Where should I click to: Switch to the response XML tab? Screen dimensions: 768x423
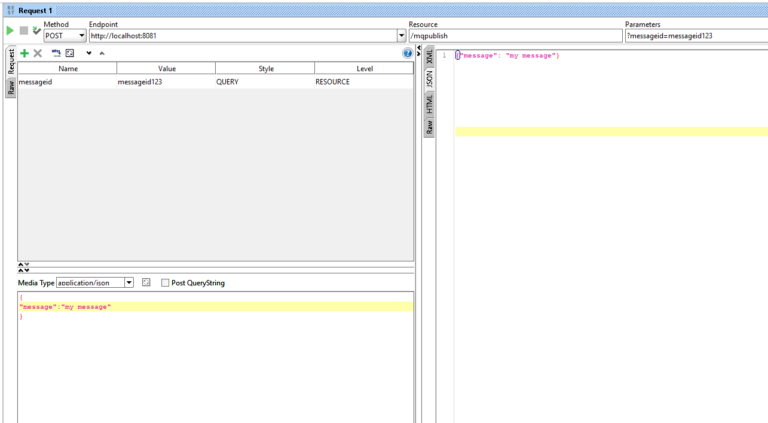click(430, 56)
